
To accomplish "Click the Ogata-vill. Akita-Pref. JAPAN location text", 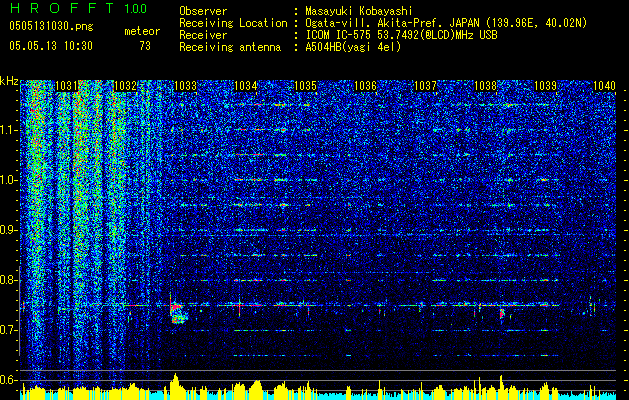I will [x=446, y=23].
